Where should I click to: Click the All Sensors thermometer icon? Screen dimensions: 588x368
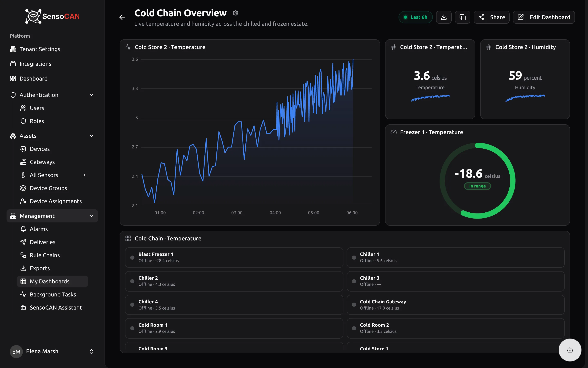pos(23,175)
